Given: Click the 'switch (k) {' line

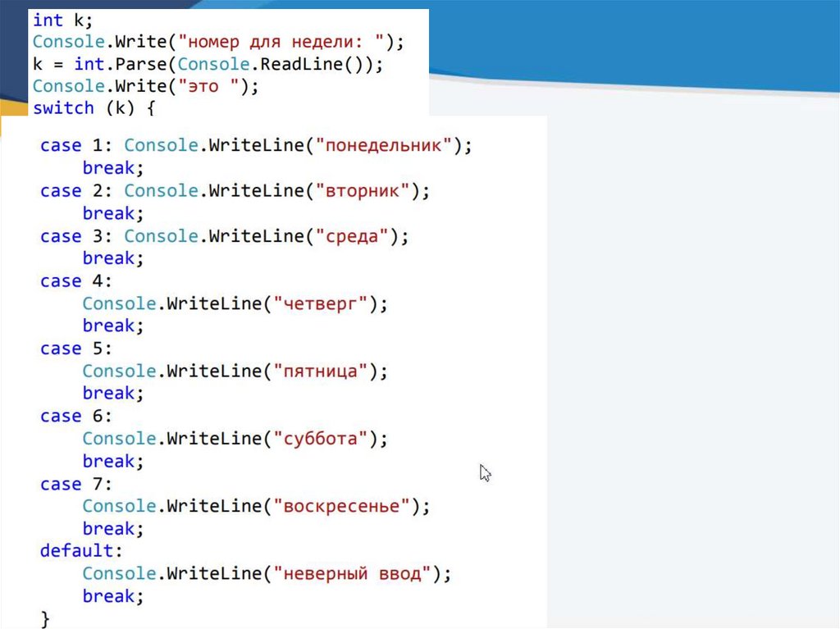Looking at the screenshot, I should (x=94, y=108).
